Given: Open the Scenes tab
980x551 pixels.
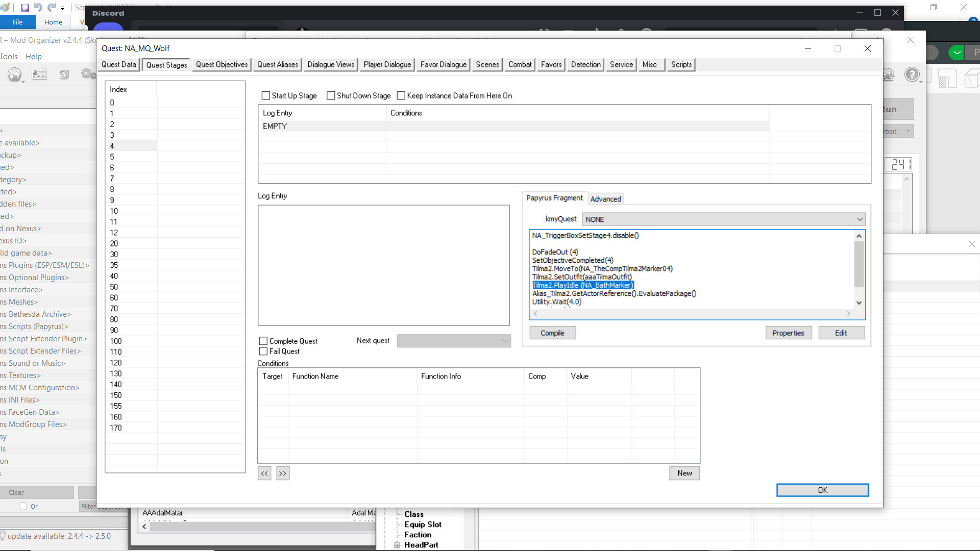Looking at the screenshot, I should tap(487, 65).
